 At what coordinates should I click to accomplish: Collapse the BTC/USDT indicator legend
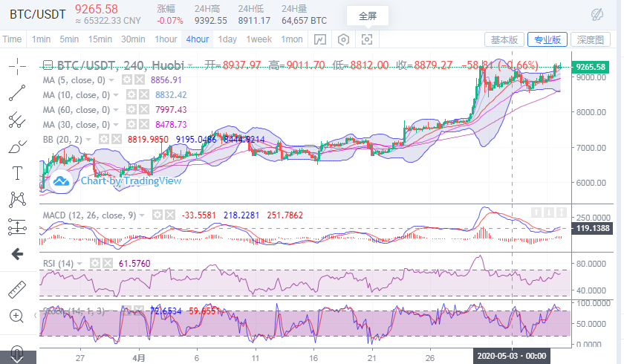point(48,65)
